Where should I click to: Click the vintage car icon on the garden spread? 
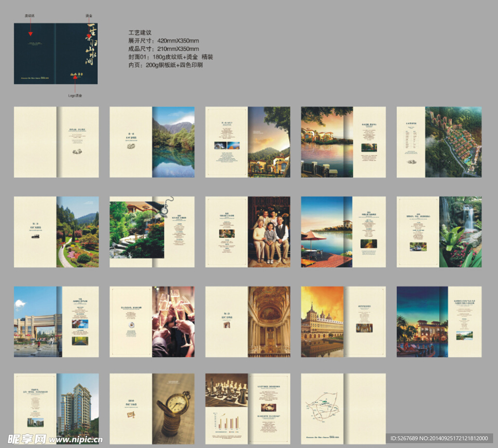[36, 236]
